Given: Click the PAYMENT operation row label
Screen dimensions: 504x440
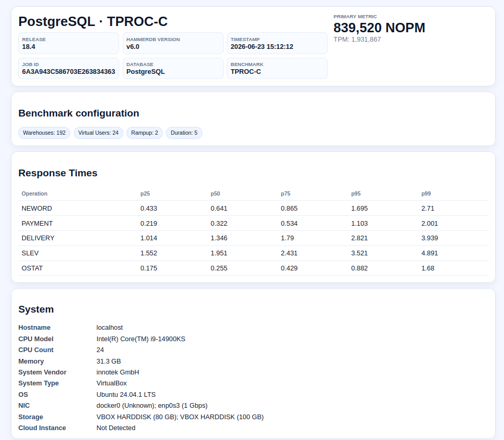Looking at the screenshot, I should 37,223.
